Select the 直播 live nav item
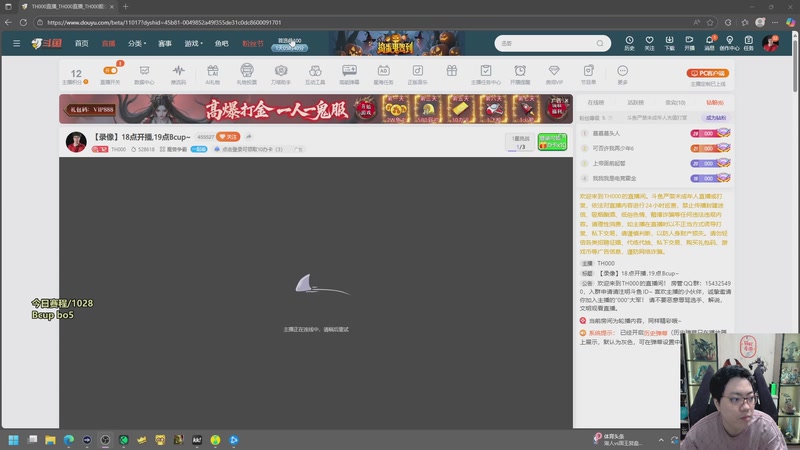Viewport: 800px width, 450px height. [x=109, y=43]
